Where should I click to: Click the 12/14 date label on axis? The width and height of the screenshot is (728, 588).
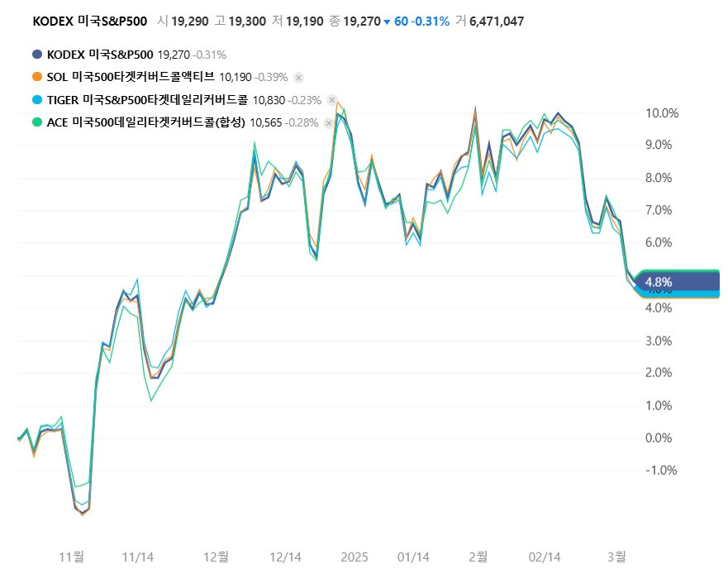point(285,557)
